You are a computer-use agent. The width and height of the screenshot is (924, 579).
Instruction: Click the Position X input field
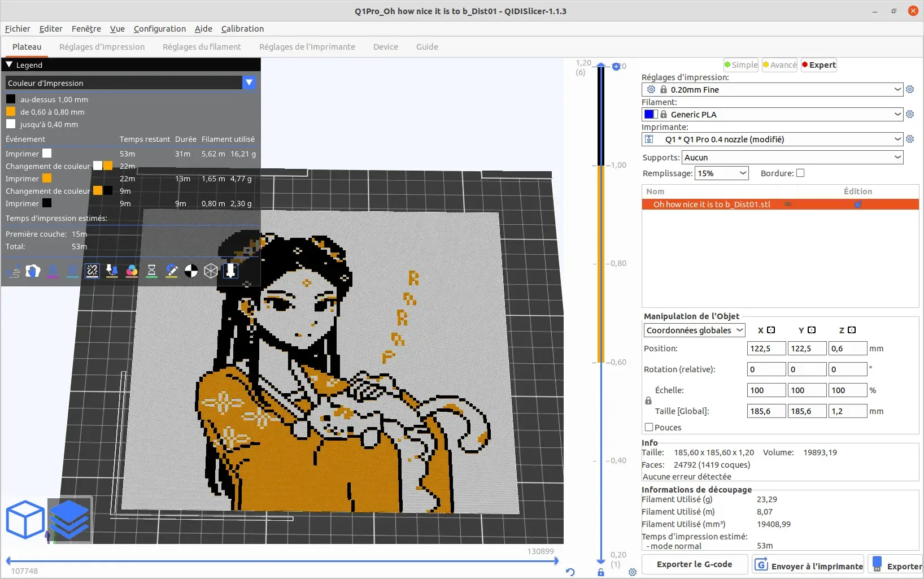click(766, 349)
